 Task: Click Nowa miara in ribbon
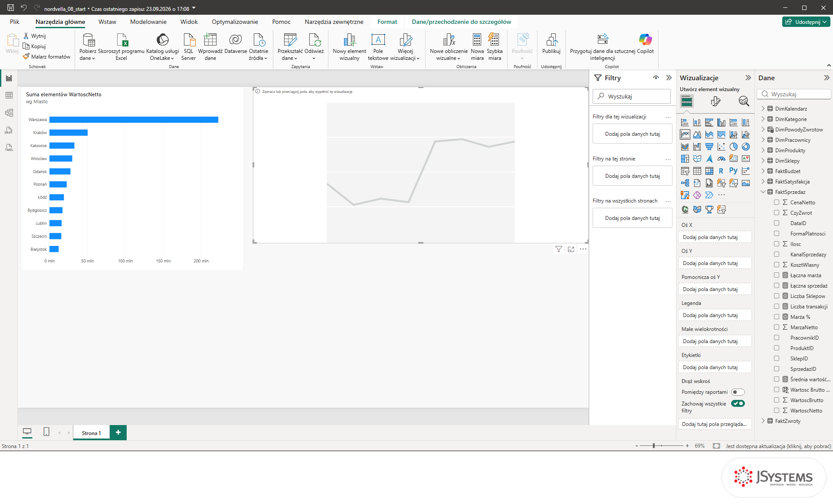pos(477,47)
